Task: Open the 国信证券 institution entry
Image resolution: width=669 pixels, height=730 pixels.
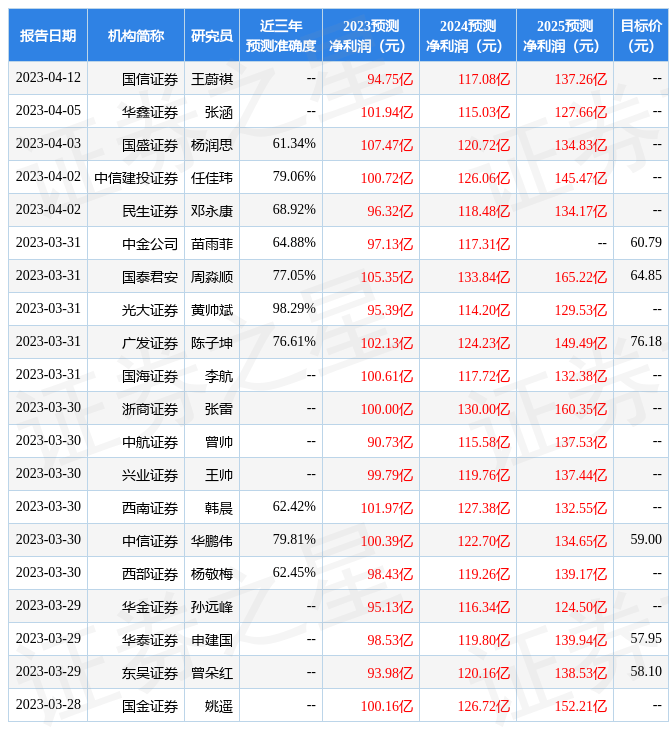Action: pos(150,78)
